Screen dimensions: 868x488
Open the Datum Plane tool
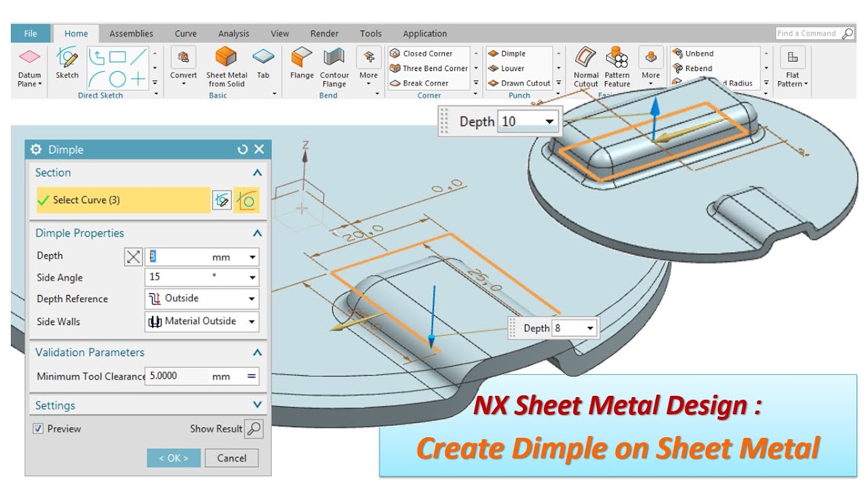(29, 68)
